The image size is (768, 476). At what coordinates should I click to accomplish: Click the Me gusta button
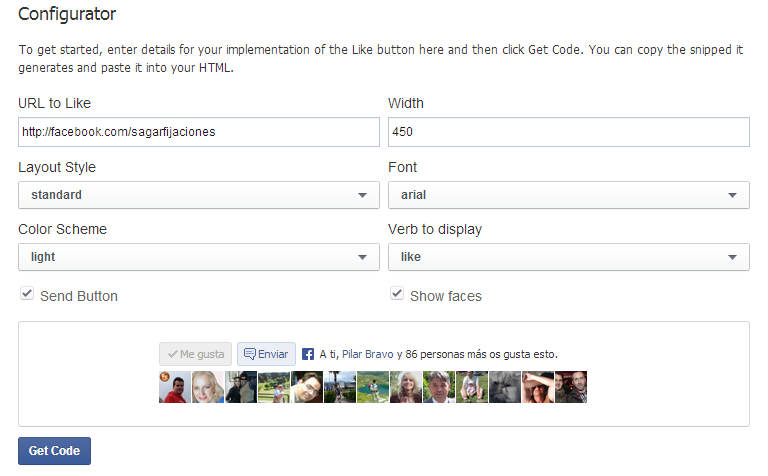[195, 354]
